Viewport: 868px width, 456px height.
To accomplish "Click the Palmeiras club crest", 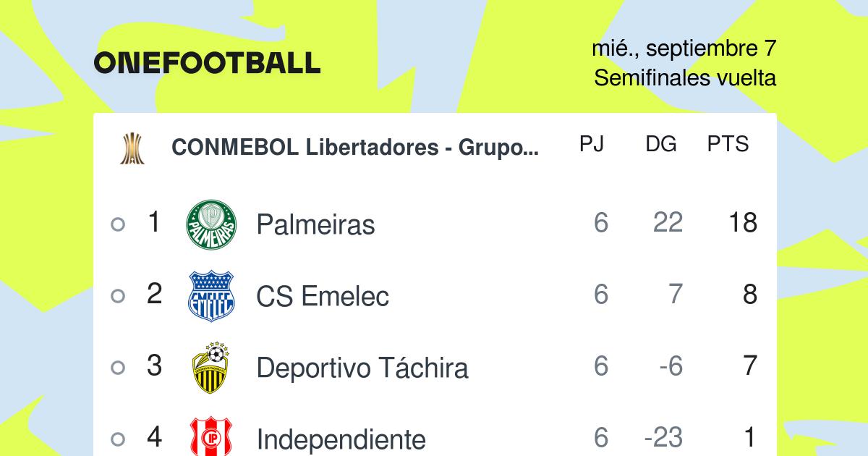I will click(x=211, y=225).
